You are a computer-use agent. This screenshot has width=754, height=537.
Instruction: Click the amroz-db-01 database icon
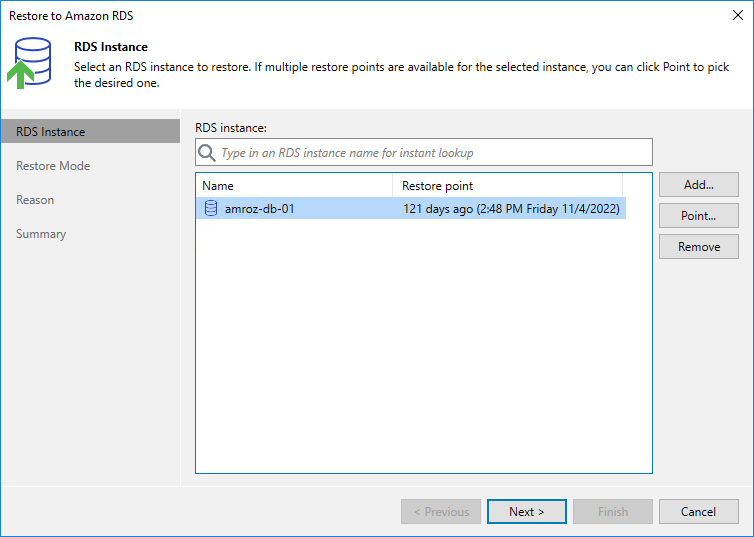tap(211, 209)
